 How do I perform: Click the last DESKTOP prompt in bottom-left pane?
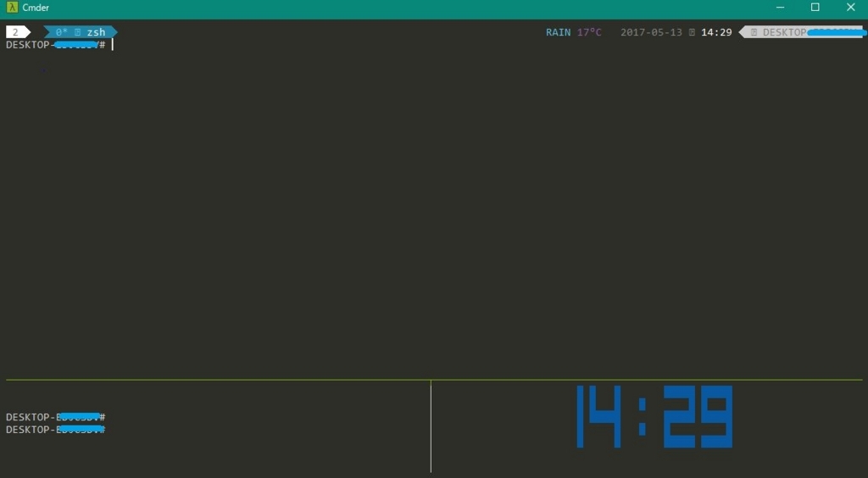pos(55,430)
